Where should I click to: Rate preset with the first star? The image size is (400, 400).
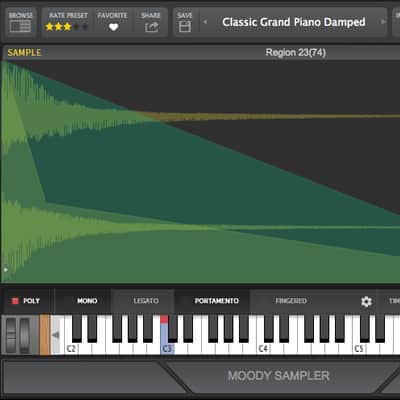point(49,27)
